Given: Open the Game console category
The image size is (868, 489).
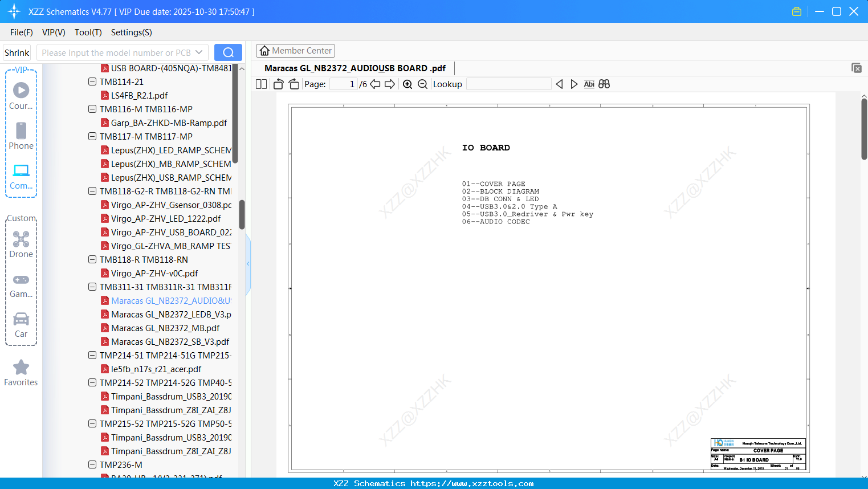Looking at the screenshot, I should click(x=21, y=285).
